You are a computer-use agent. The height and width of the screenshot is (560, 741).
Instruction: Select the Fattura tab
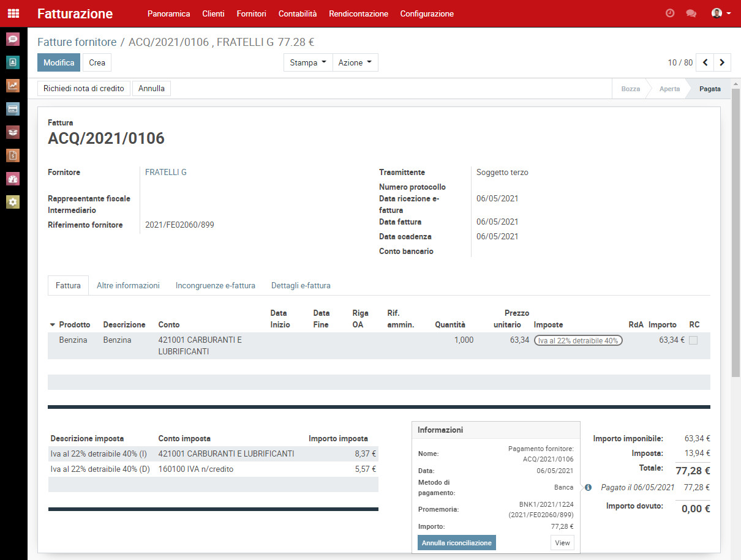(68, 285)
